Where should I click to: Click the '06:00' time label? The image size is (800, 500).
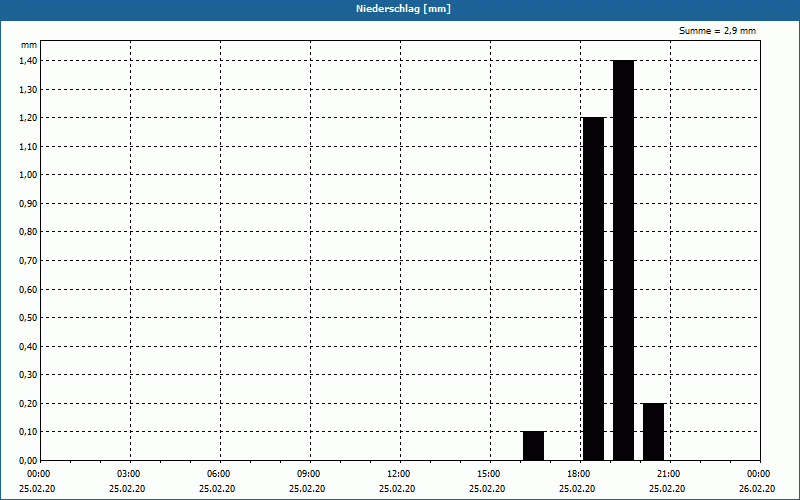pos(218,474)
